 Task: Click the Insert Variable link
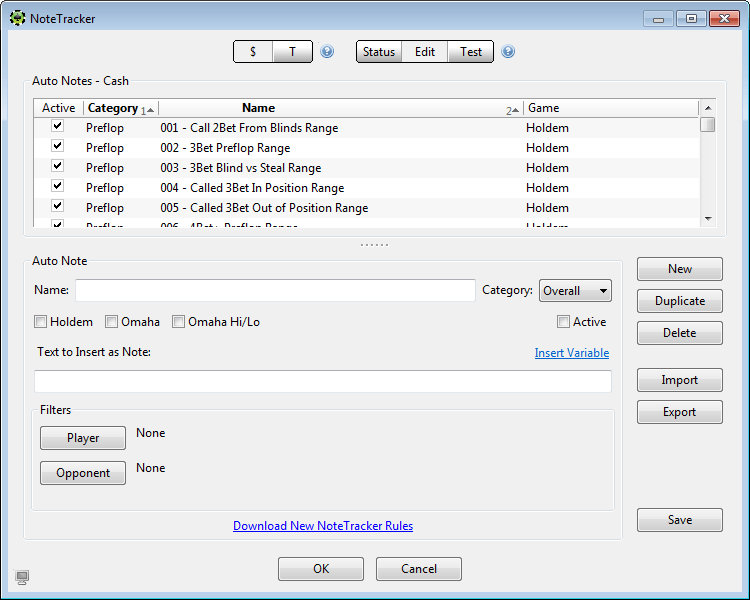(x=572, y=353)
